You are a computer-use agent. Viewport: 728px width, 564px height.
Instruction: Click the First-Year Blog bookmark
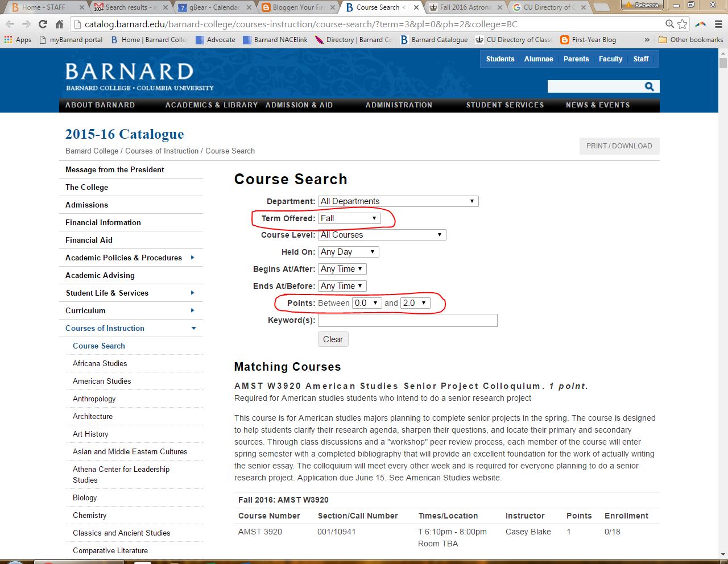[588, 40]
